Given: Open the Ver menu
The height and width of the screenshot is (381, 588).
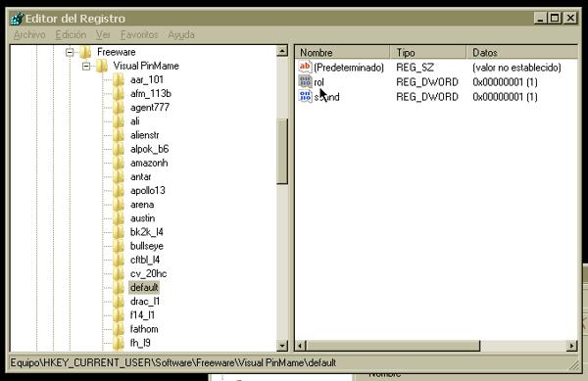Looking at the screenshot, I should pyautogui.click(x=103, y=35).
